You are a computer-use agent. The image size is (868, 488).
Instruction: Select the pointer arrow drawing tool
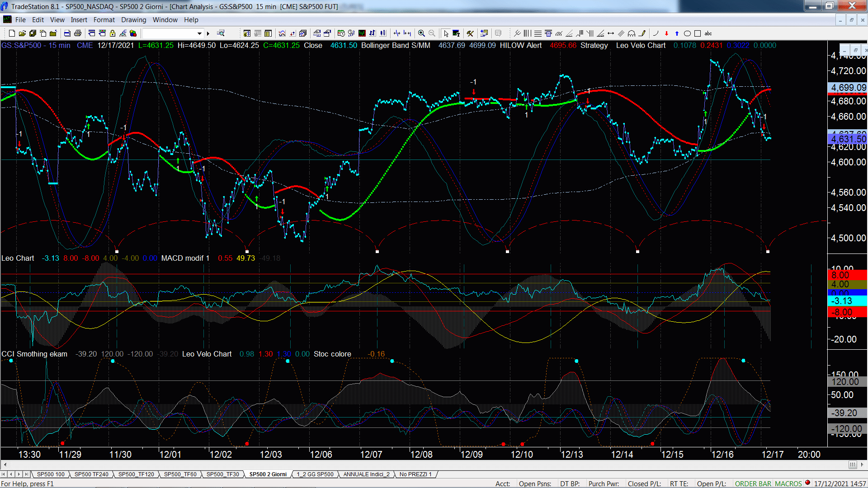pyautogui.click(x=446, y=33)
